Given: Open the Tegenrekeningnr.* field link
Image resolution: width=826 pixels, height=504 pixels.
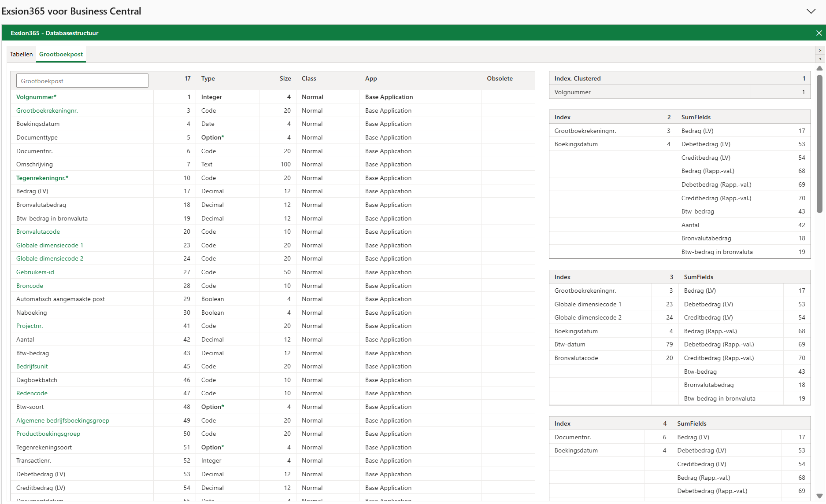Looking at the screenshot, I should (x=42, y=178).
